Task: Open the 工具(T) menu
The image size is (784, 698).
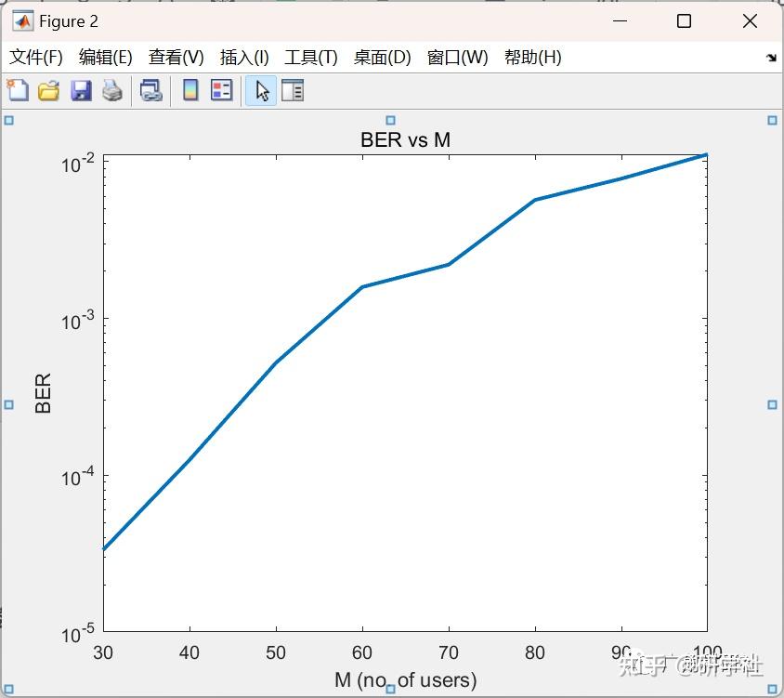Action: tap(311, 57)
